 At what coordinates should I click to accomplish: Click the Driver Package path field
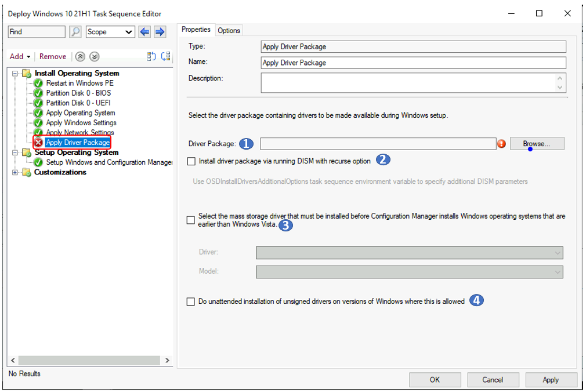[x=378, y=143]
